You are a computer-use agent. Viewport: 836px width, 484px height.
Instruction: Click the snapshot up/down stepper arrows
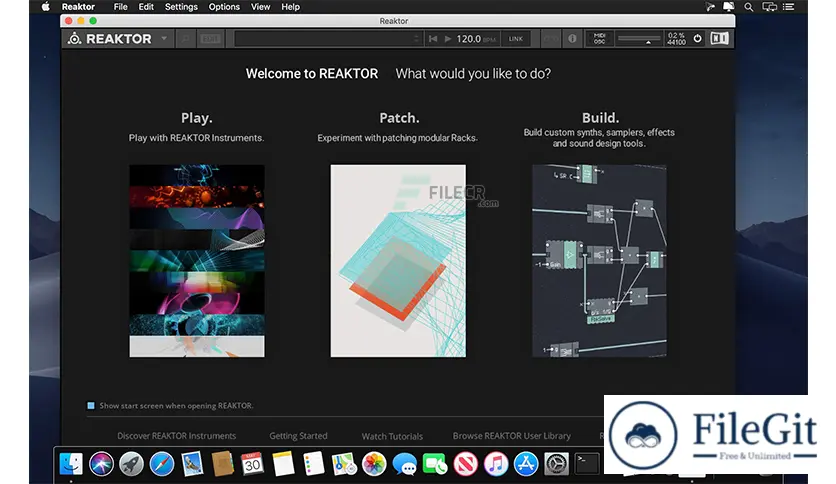pyautogui.click(x=416, y=39)
